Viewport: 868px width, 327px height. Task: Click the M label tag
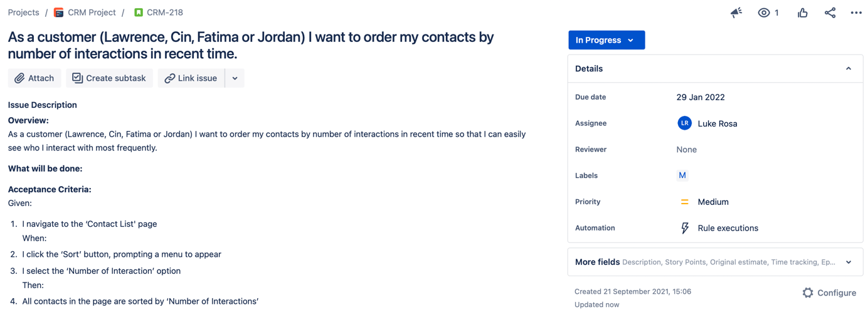point(682,175)
